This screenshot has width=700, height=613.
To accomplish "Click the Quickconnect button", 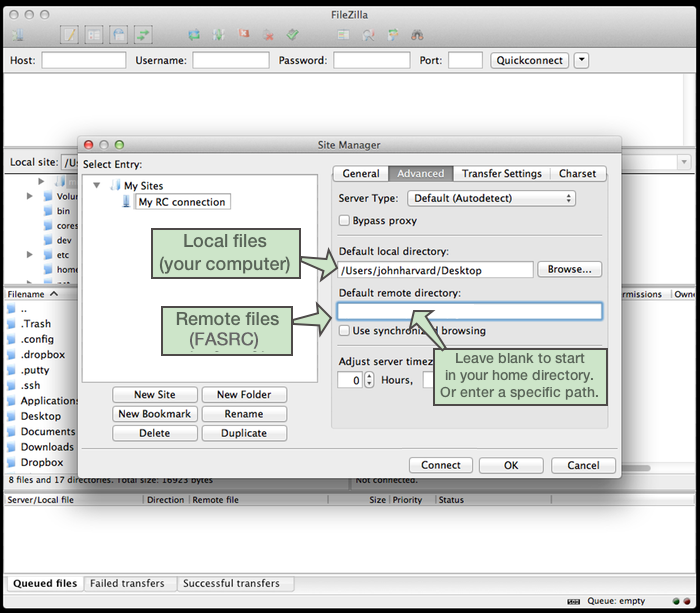I will point(529,60).
